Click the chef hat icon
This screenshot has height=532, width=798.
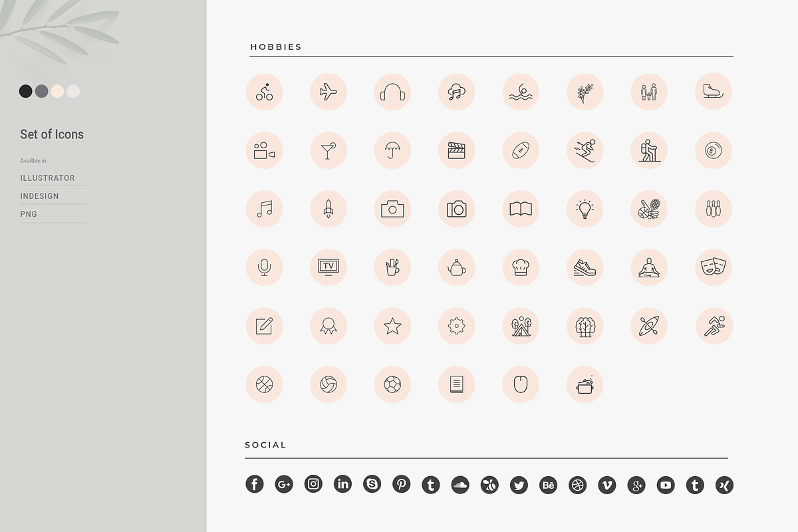(x=521, y=267)
